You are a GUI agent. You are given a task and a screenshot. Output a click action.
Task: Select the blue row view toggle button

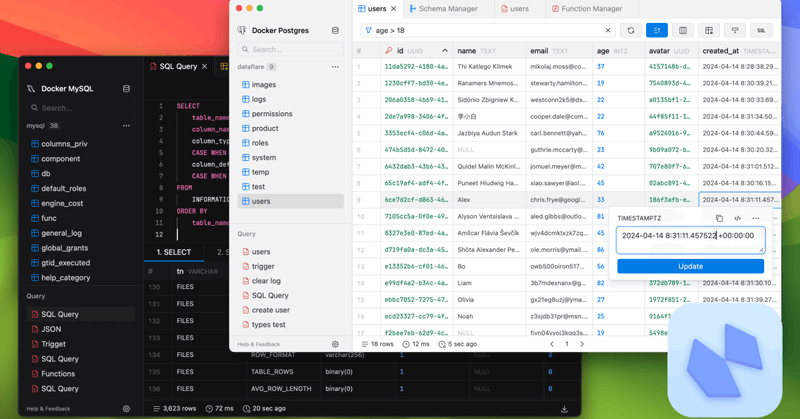[657, 31]
